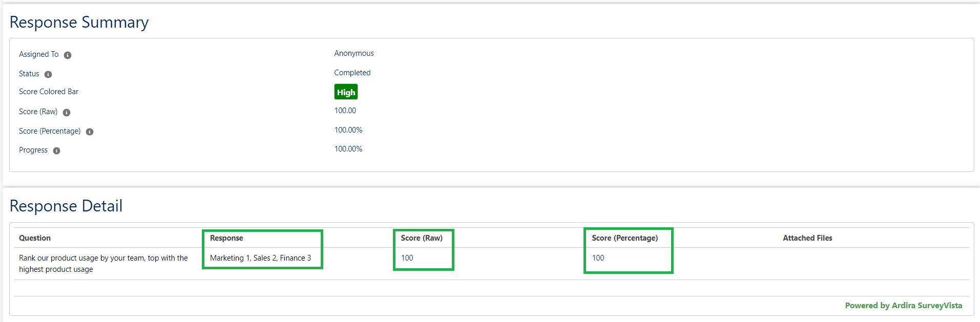Click the Progress info icon
Screen dimensions: 980x322
click(x=56, y=151)
